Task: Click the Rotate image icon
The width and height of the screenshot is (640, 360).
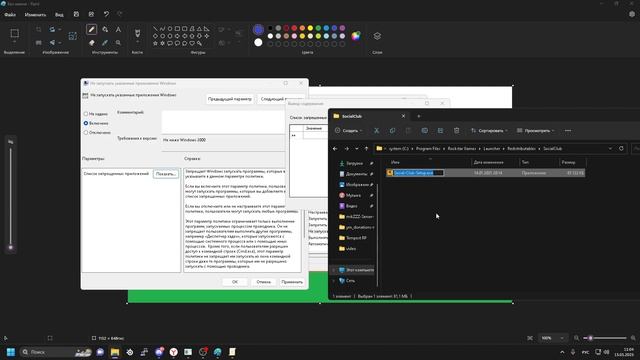Action: click(52, 29)
